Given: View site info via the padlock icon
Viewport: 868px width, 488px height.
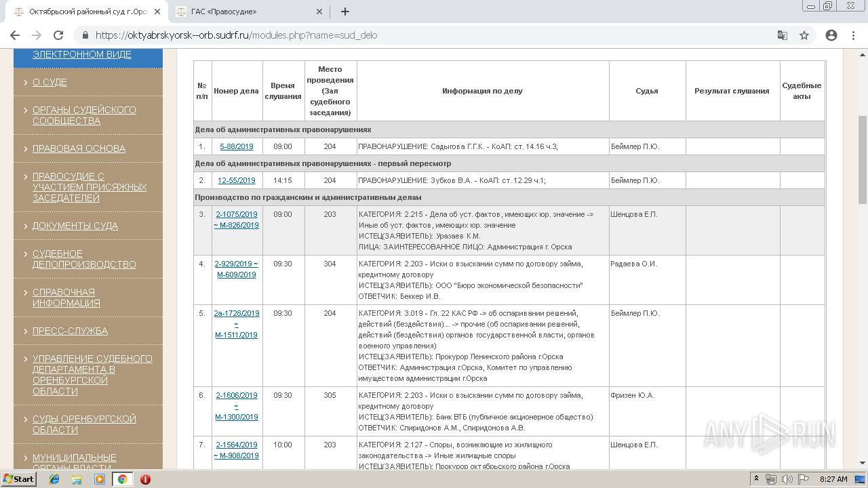Looking at the screenshot, I should (x=85, y=35).
